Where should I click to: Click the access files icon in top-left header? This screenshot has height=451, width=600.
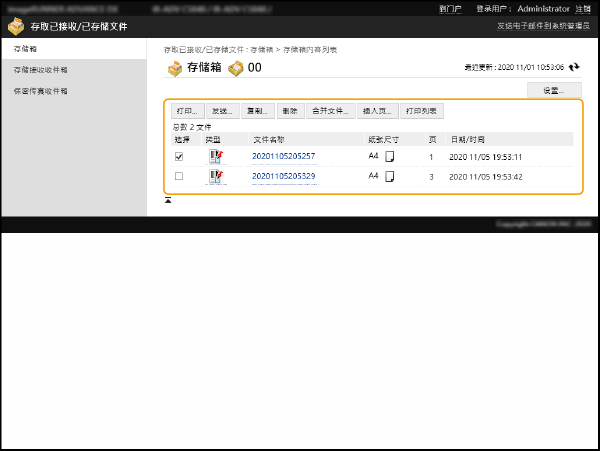click(x=16, y=27)
